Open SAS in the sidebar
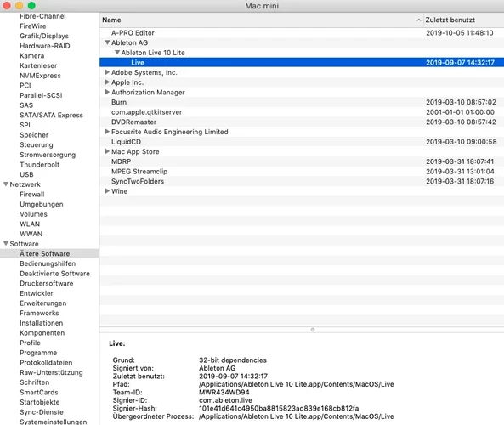Screen dimensions: 504x425 [26, 105]
